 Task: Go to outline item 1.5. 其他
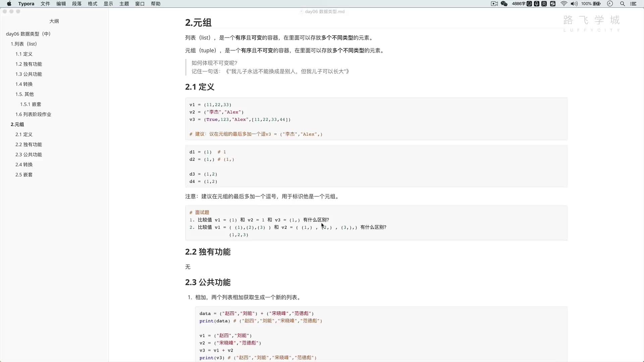coord(24,94)
